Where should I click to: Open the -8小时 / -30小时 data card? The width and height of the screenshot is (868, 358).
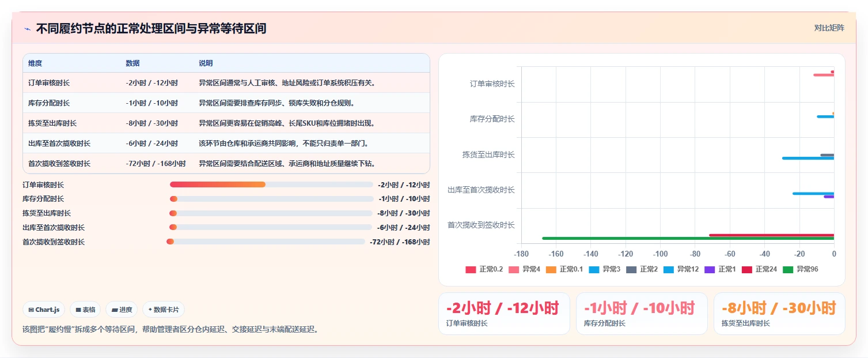779,314
